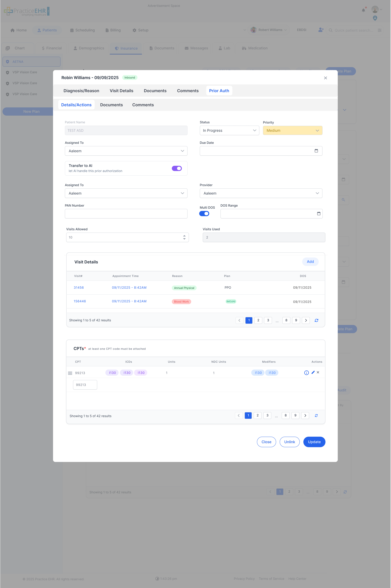391x588 pixels.
Task: Remove CPT 99213 using the X icon
Action: (x=318, y=372)
